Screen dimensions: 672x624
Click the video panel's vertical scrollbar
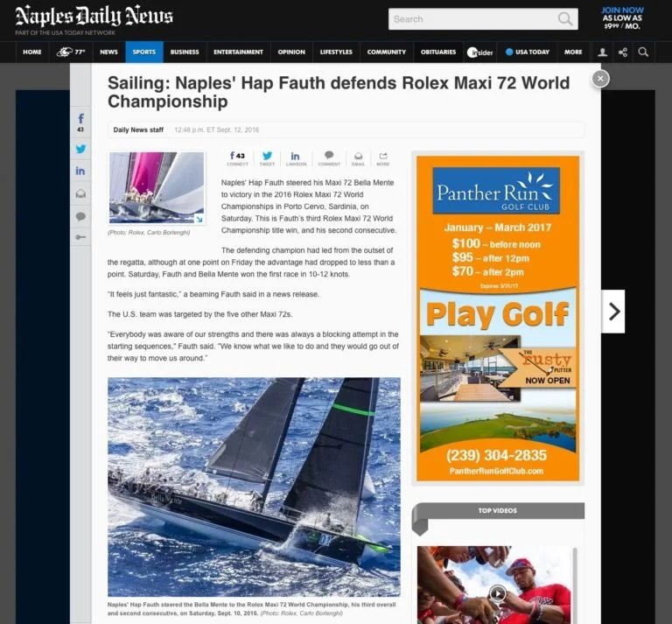pos(575,585)
